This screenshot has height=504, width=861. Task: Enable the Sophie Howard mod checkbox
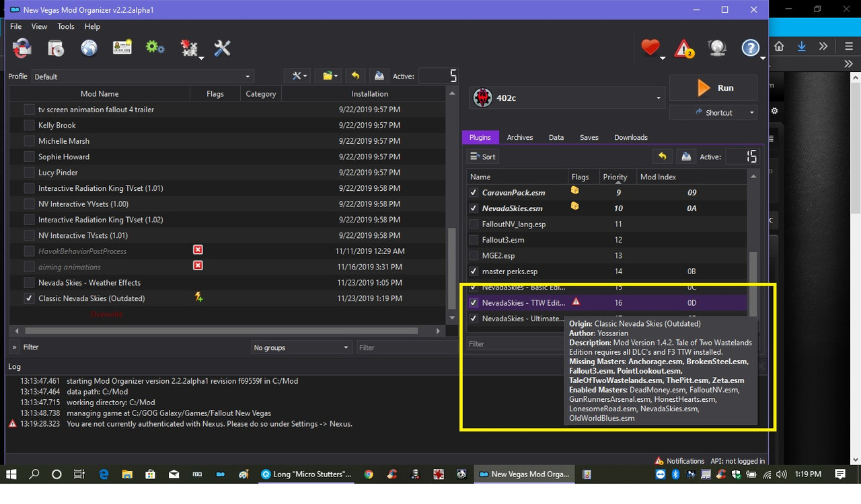pos(29,157)
